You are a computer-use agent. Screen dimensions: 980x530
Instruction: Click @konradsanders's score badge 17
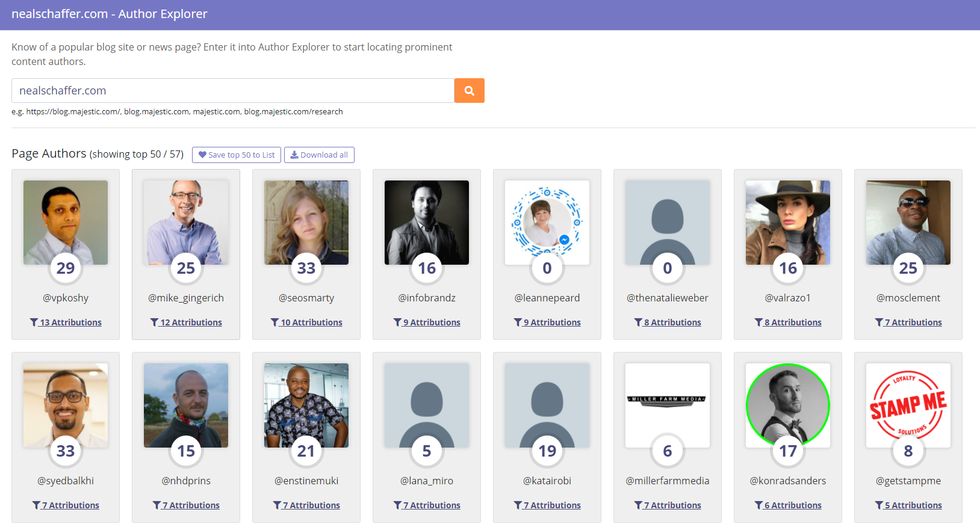pyautogui.click(x=788, y=451)
